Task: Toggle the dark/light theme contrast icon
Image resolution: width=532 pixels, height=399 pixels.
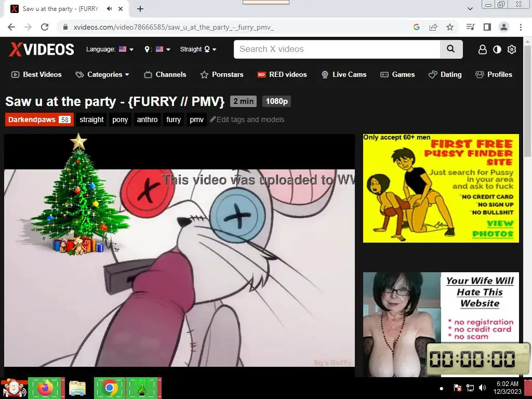Action: click(x=497, y=49)
